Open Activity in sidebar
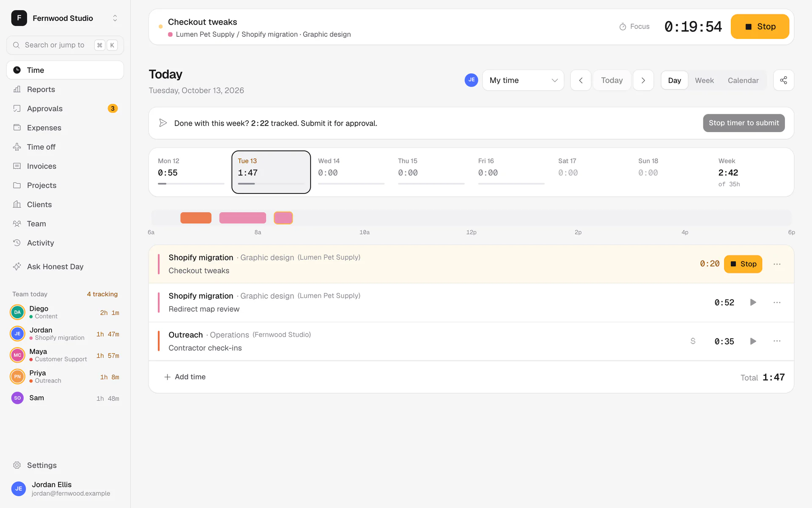Viewport: 812px width, 508px height. point(65,243)
